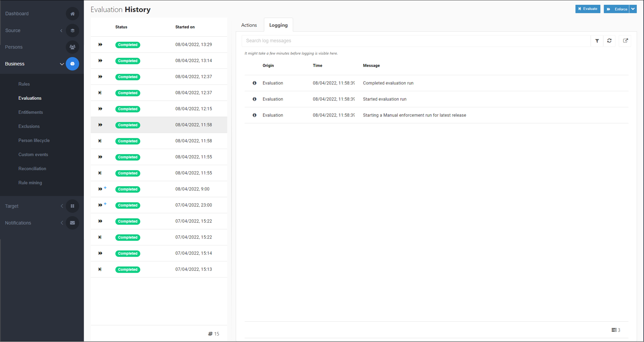This screenshot has width=644, height=342.
Task: Open the Entitlements menu item
Action: coord(31,112)
